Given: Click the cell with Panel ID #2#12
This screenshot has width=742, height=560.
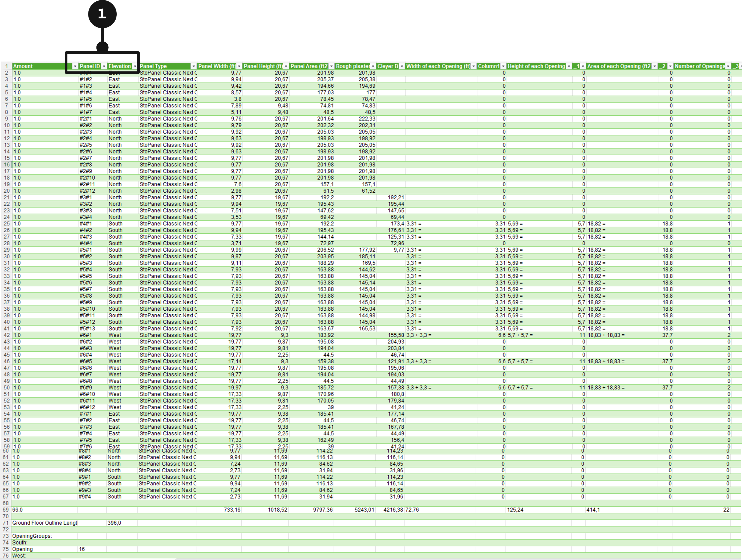Looking at the screenshot, I should pos(92,191).
